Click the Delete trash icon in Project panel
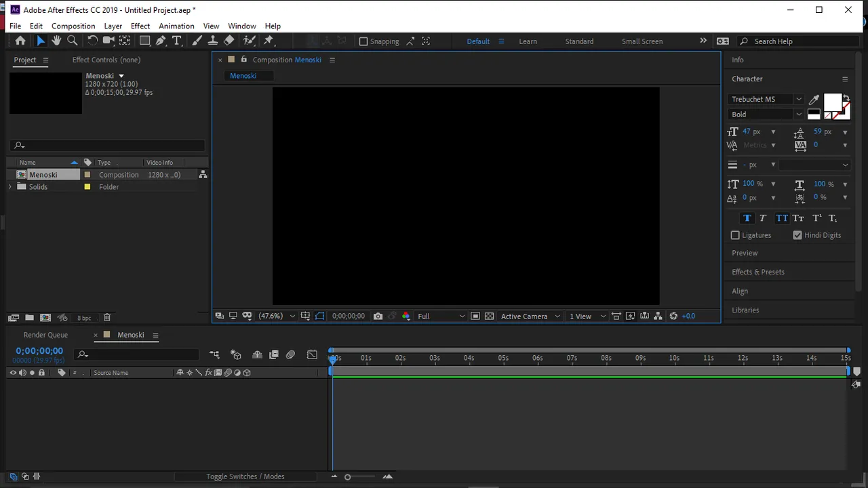This screenshot has width=868, height=488. 106,317
